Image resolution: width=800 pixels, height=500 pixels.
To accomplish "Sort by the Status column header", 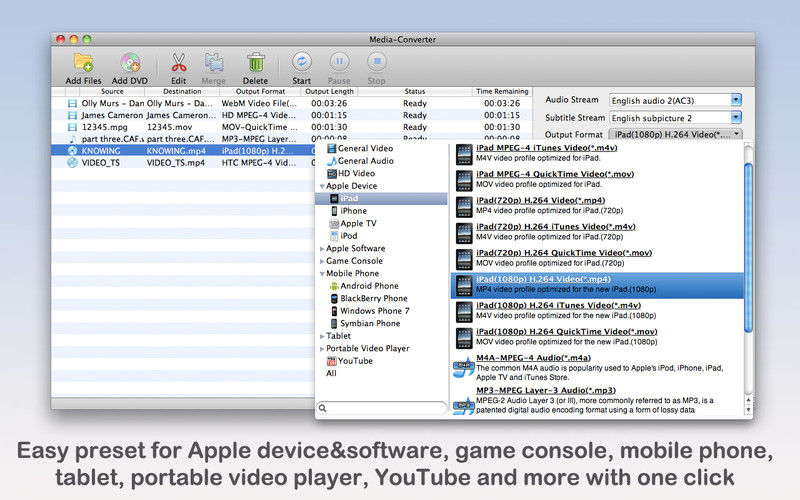I will coord(415,91).
